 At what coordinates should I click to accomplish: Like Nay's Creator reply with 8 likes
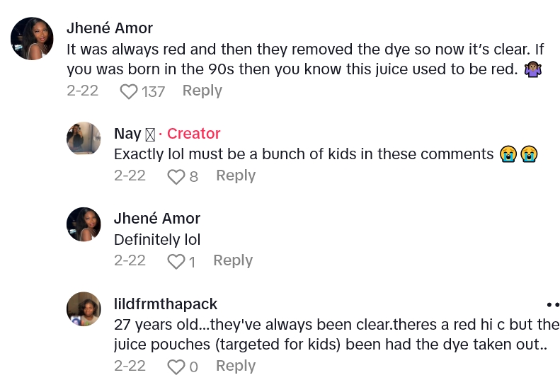pos(176,176)
